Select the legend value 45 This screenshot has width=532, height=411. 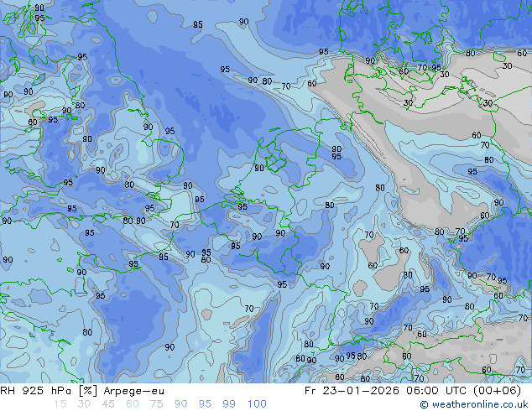click(108, 404)
